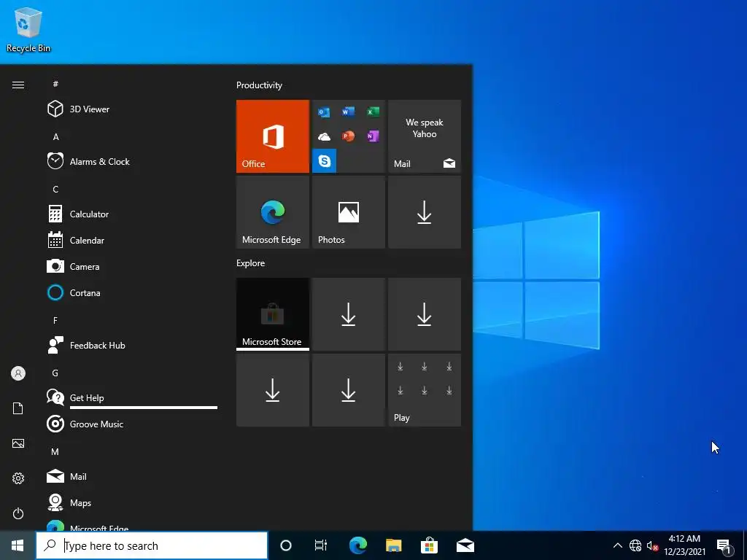Viewport: 747px width, 560px height.
Task: Open the network status icon
Action: pos(635,545)
